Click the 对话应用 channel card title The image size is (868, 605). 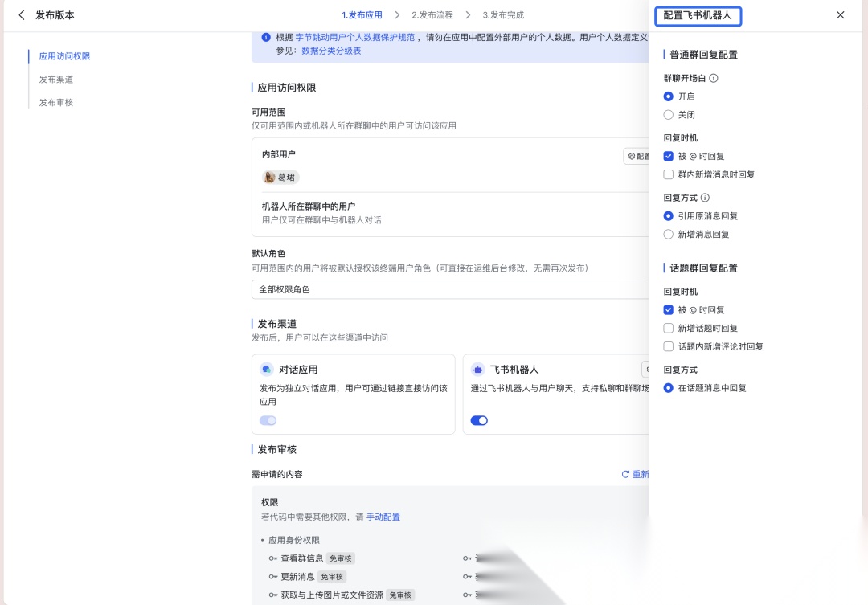click(298, 370)
